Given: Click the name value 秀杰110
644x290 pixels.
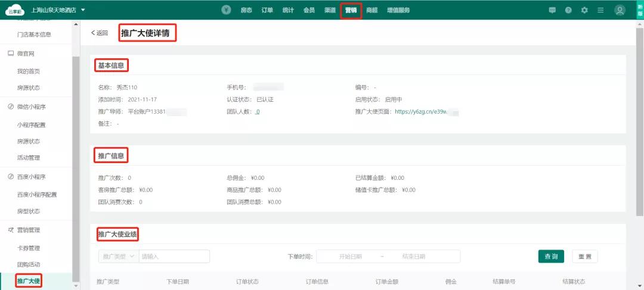Looking at the screenshot, I should [127, 88].
